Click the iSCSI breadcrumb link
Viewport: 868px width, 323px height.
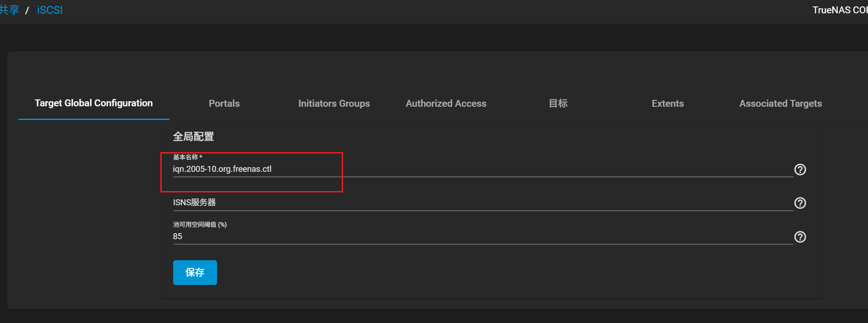49,10
